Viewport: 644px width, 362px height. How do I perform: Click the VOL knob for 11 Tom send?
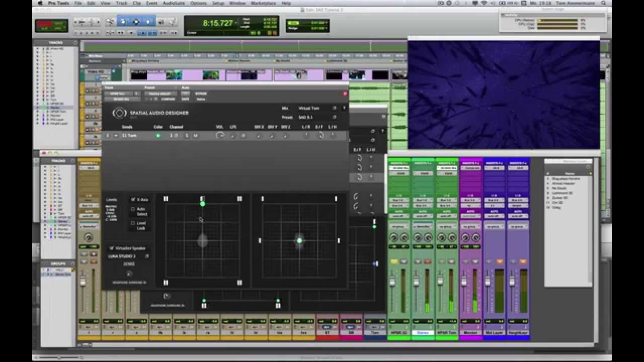pyautogui.click(x=220, y=135)
